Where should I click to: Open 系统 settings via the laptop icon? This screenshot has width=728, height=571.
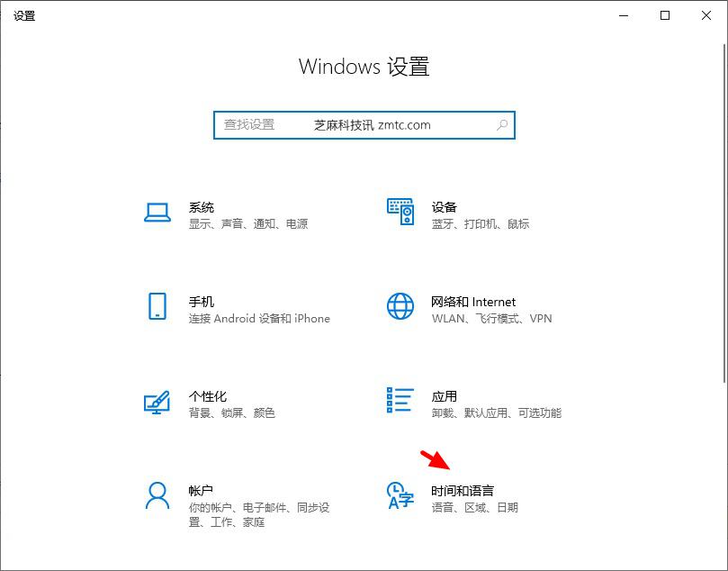point(157,213)
